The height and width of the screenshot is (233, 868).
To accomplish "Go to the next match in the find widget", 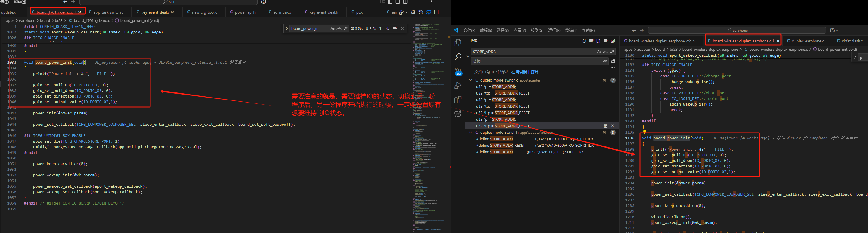I will (x=387, y=29).
